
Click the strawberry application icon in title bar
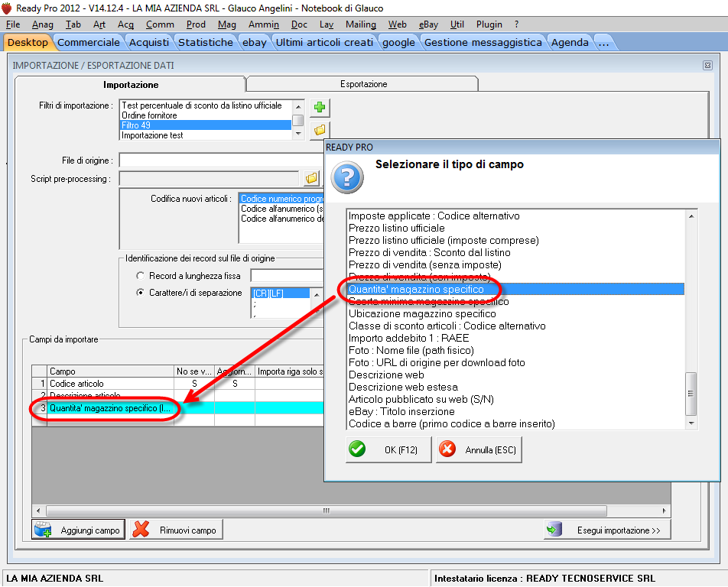[x=6, y=8]
